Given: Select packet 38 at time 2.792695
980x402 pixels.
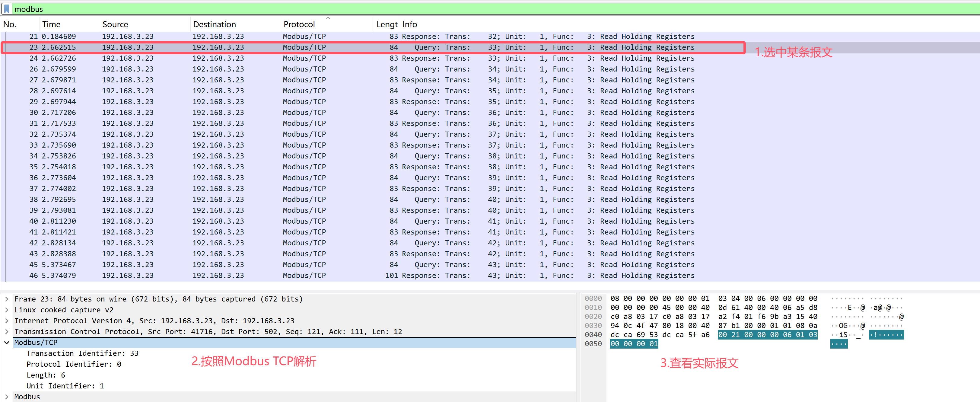Looking at the screenshot, I should pyautogui.click(x=490, y=199).
